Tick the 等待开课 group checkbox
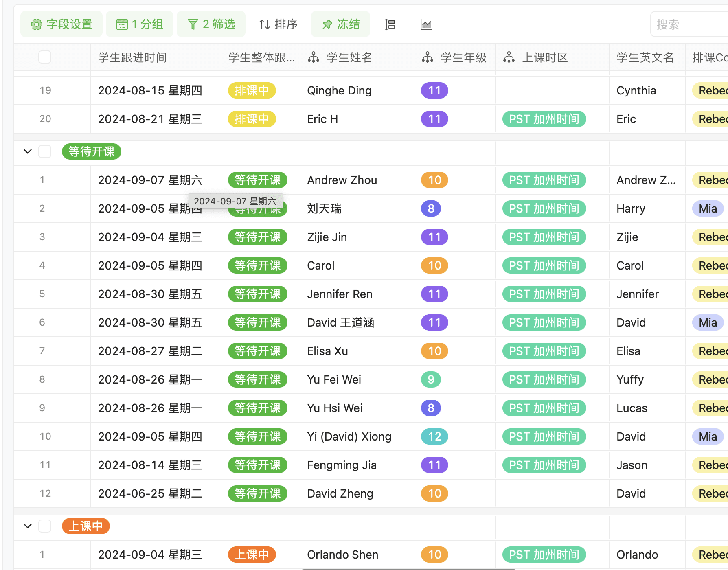This screenshot has height=570, width=728. [45, 151]
